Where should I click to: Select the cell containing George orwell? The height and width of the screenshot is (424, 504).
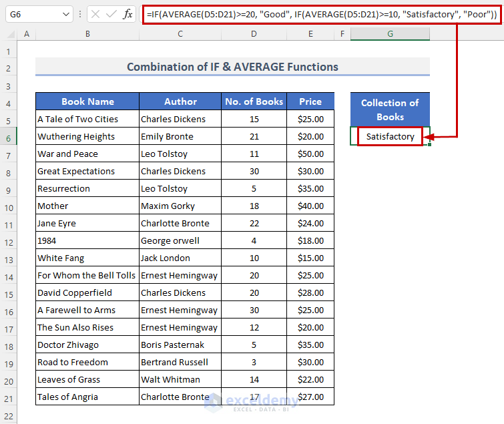point(180,240)
